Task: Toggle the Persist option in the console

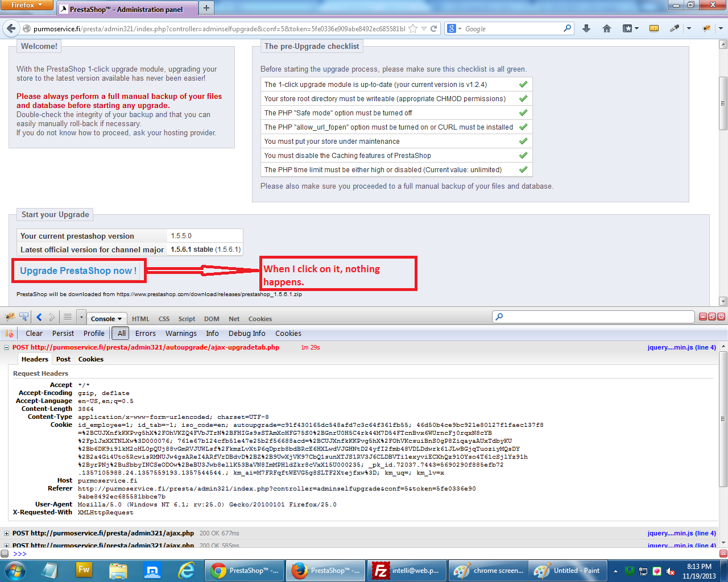Action: pos(63,334)
